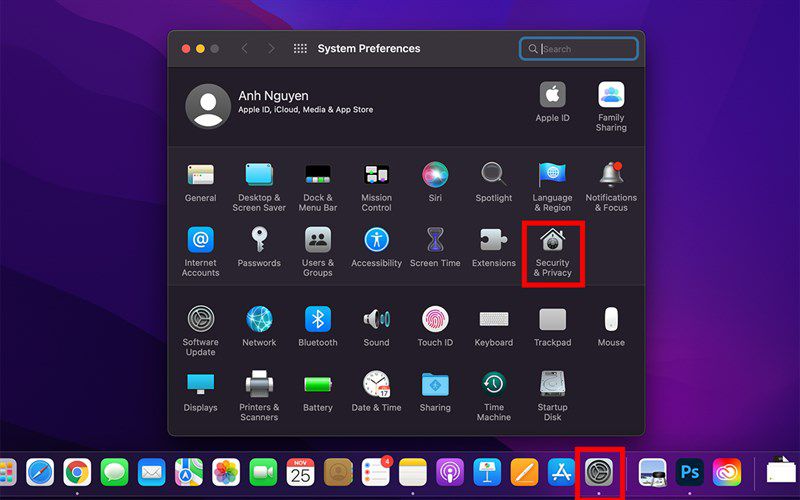Screen dimensions: 800x500
Task: Open FaceTime from the Dock
Action: [x=263, y=472]
